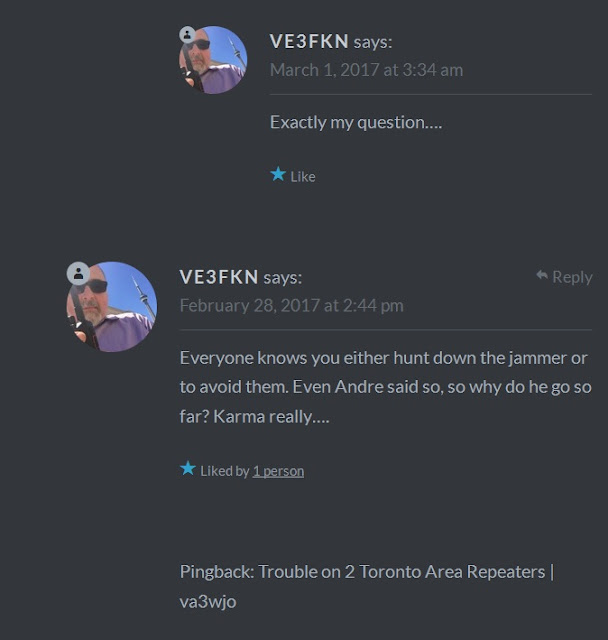This screenshot has height=640, width=608.
Task: Open the February 28, 2017 2:44 pm permalink
Action: (x=292, y=305)
